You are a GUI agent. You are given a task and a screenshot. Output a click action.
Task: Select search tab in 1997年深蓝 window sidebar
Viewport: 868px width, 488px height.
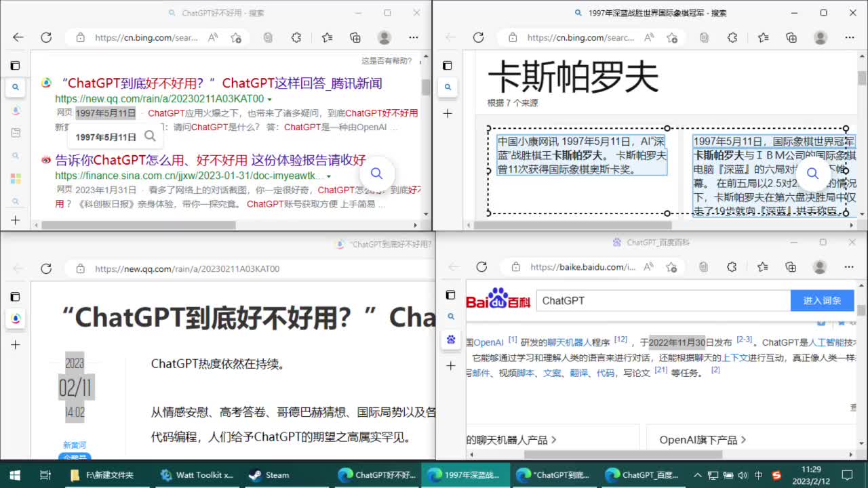click(x=448, y=87)
